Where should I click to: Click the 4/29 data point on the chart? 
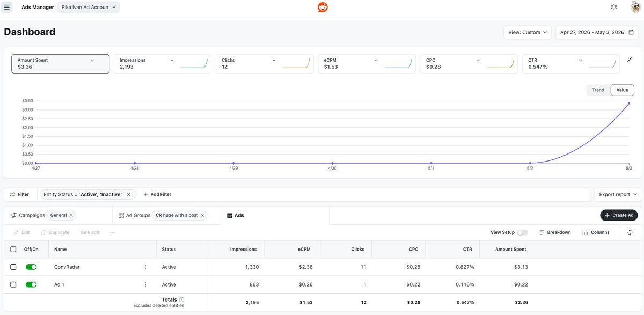tap(233, 163)
